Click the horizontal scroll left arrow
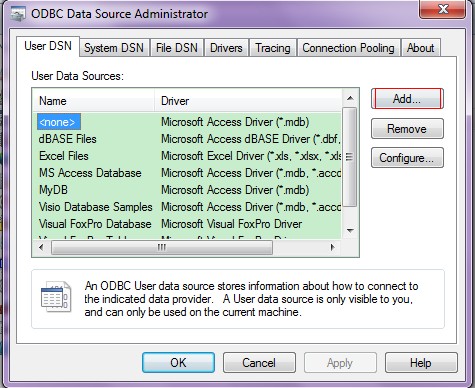Viewport: 475px width, 388px height. click(41, 247)
